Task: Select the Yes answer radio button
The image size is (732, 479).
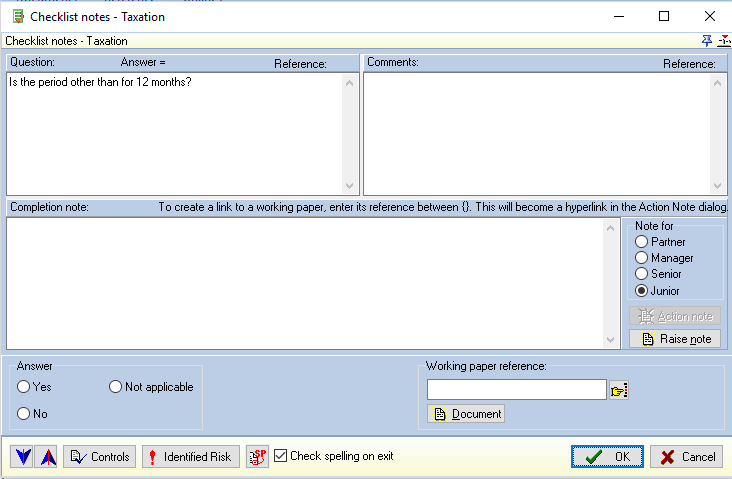Action: pos(23,387)
